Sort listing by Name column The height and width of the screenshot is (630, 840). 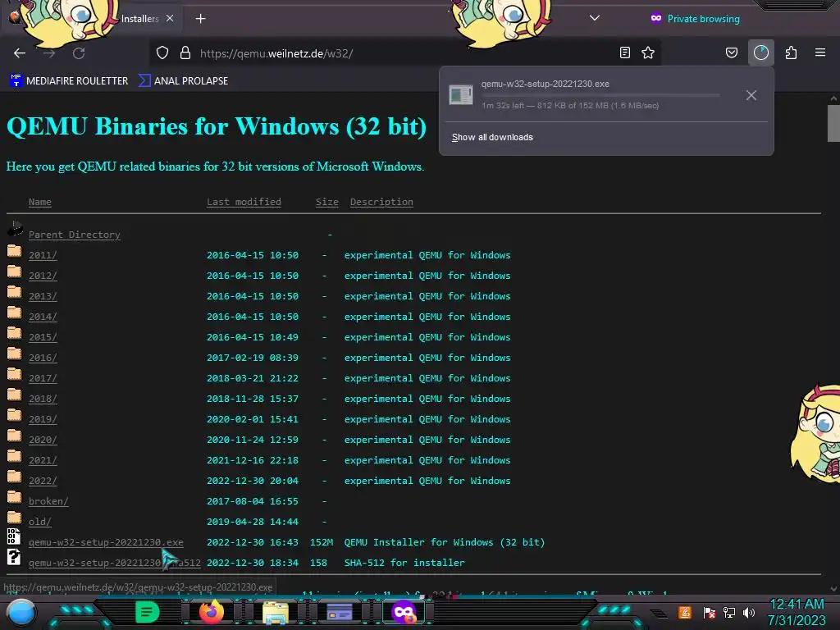pos(40,202)
